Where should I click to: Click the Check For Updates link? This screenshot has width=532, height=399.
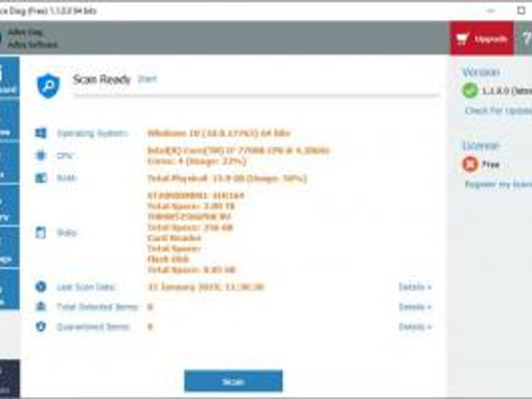click(498, 110)
